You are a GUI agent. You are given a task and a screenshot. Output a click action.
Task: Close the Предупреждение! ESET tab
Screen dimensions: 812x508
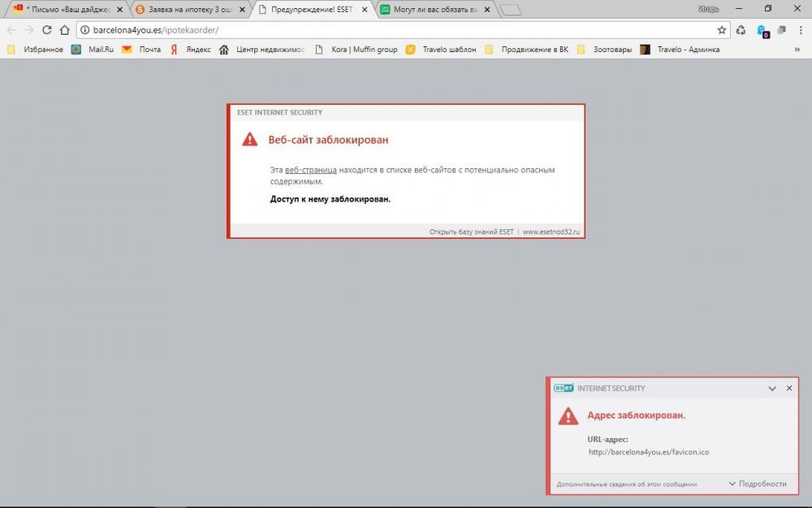(x=365, y=9)
